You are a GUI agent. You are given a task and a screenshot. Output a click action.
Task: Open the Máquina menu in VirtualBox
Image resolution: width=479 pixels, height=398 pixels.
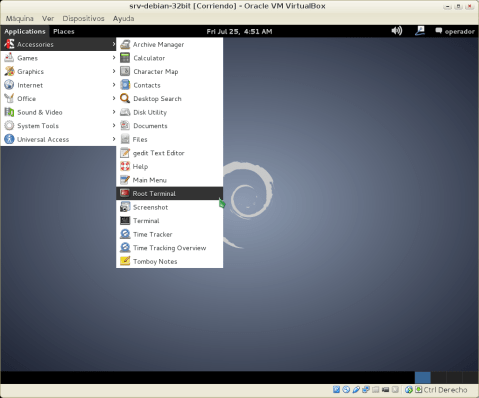(x=20, y=18)
